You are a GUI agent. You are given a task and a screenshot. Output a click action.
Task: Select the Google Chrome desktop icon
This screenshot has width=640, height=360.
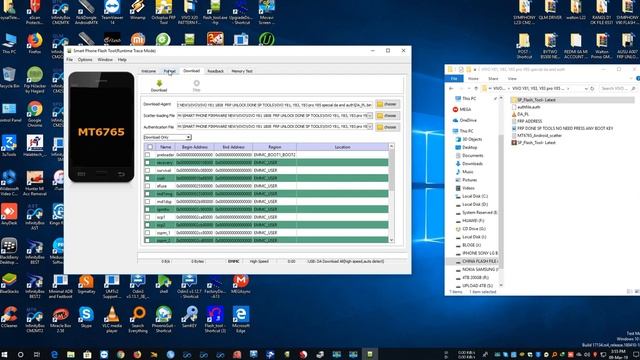coord(35,115)
